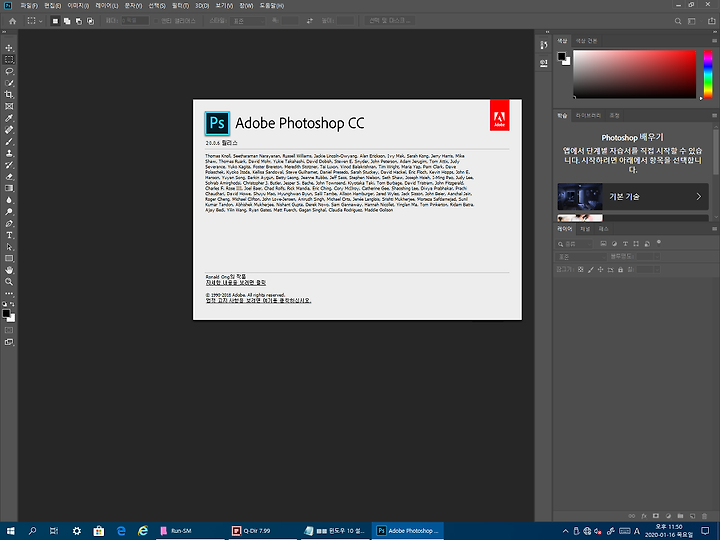The image size is (720, 540).
Task: Pick a color in the Color panel field
Action: (635, 74)
